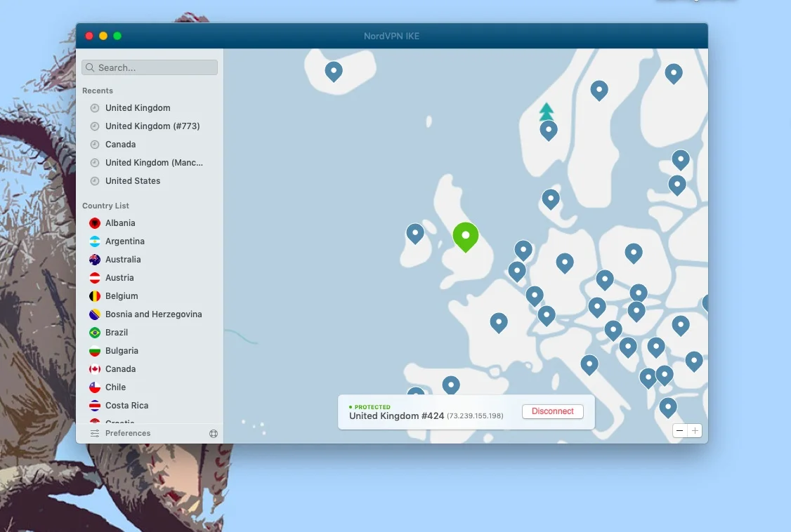The height and width of the screenshot is (532, 791).
Task: Pick Canada from the Recents list
Action: (121, 144)
